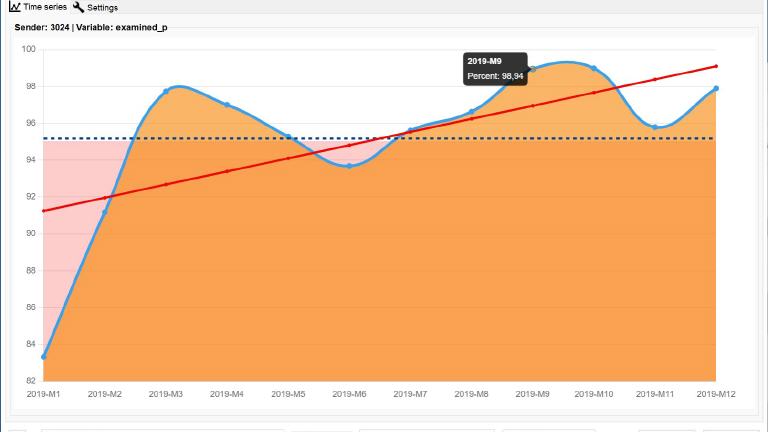Click the 2019-M7 x-axis label
This screenshot has height=432, width=768.
click(410, 394)
